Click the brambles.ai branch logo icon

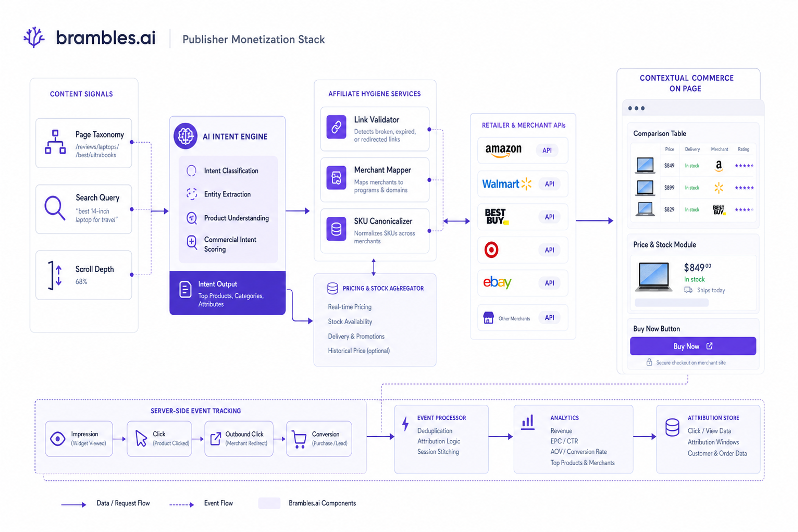click(x=34, y=37)
